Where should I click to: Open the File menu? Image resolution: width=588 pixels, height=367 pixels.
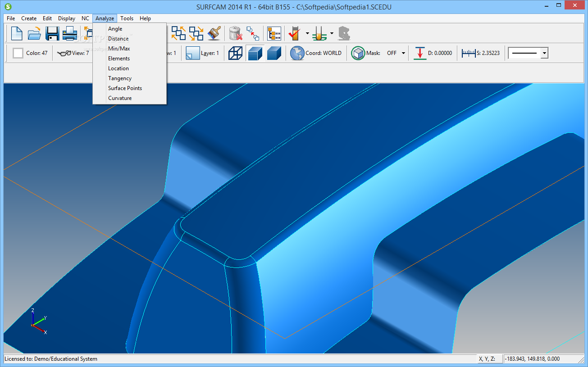point(11,18)
